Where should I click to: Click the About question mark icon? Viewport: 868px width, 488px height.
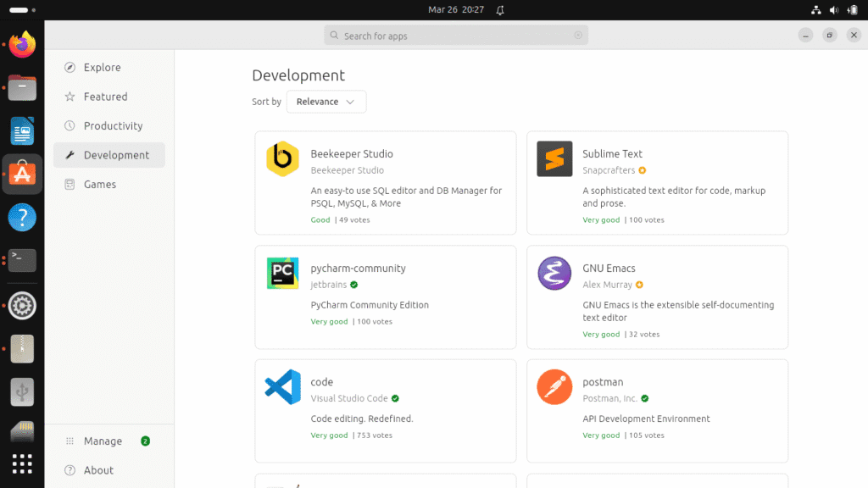70,470
